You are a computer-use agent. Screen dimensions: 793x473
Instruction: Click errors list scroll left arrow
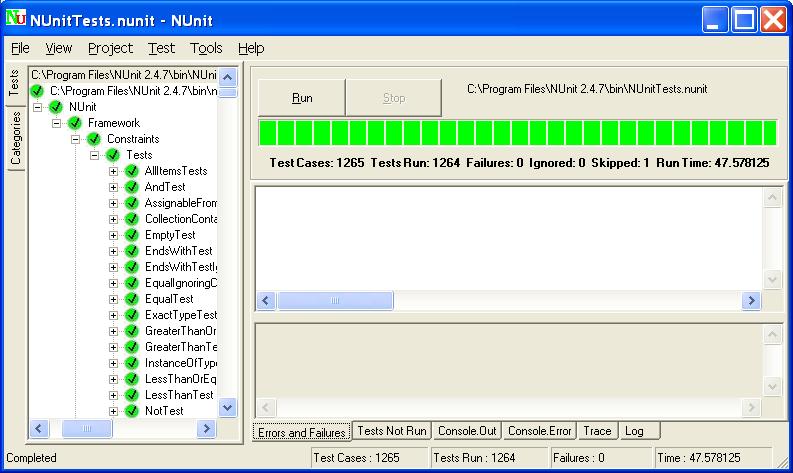(266, 300)
